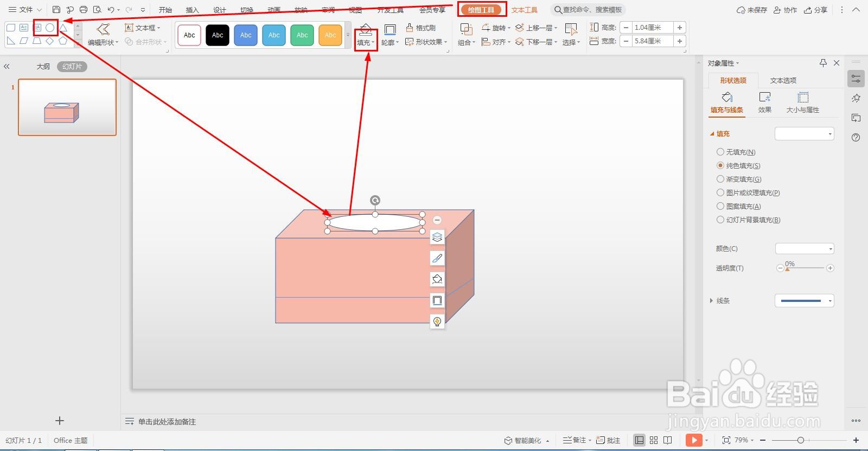
Task: Apply the black Abc shape style
Action: point(218,35)
